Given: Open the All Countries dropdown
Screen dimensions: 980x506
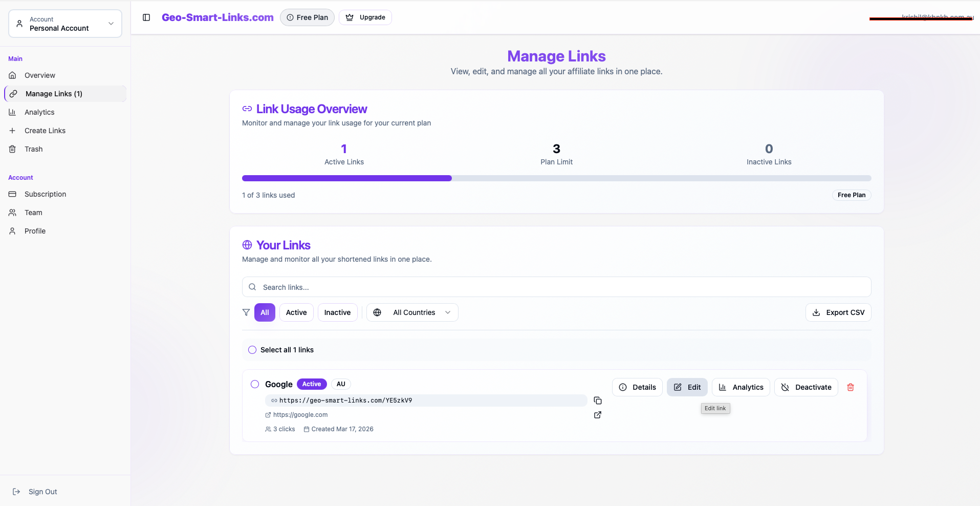Looking at the screenshot, I should point(412,312).
